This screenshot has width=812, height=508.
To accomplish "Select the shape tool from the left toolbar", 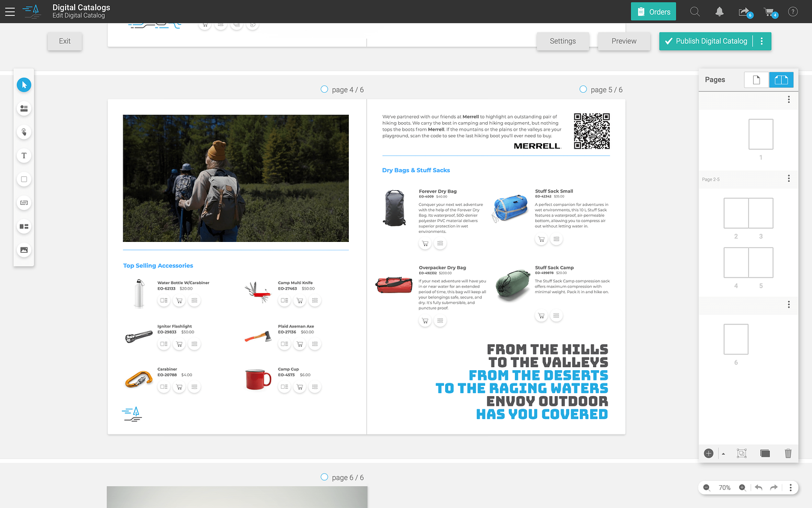I will click(24, 179).
